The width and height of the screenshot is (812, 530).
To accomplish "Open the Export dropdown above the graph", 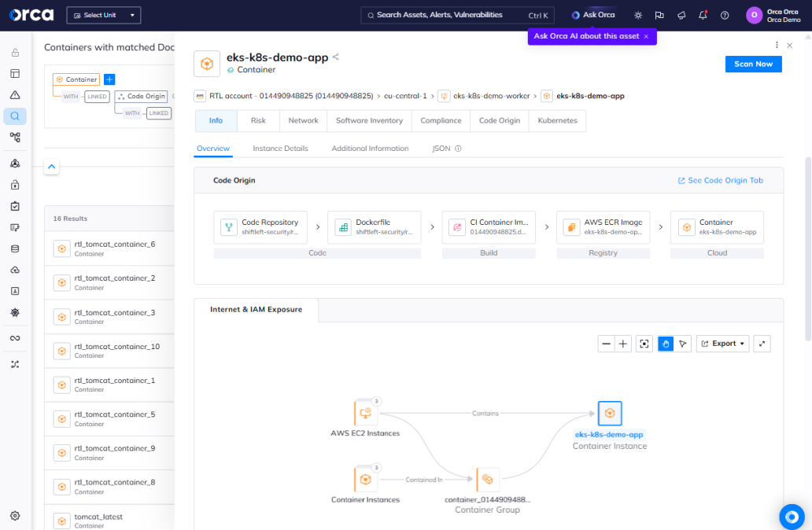I will pyautogui.click(x=722, y=344).
